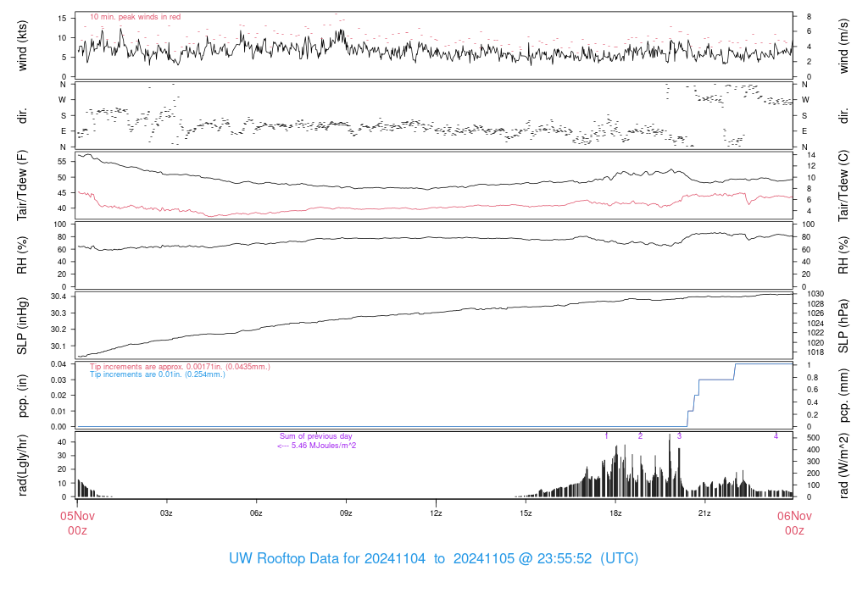Click the 'SLP (inHg)' axis label
868x593 pixels.
tap(23, 326)
